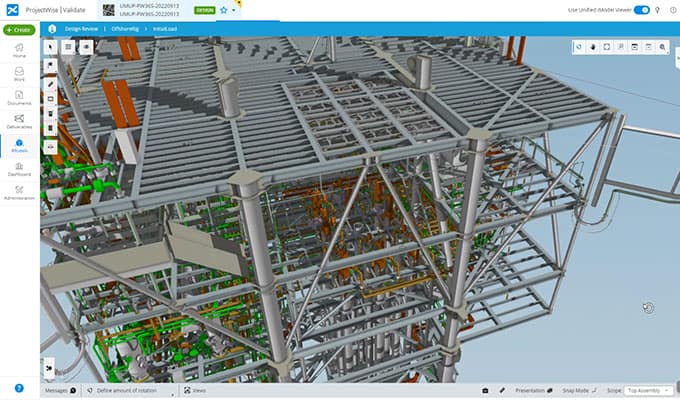Select the Zoom magnifier tool
Image resolution: width=680 pixels, height=400 pixels.
click(662, 47)
